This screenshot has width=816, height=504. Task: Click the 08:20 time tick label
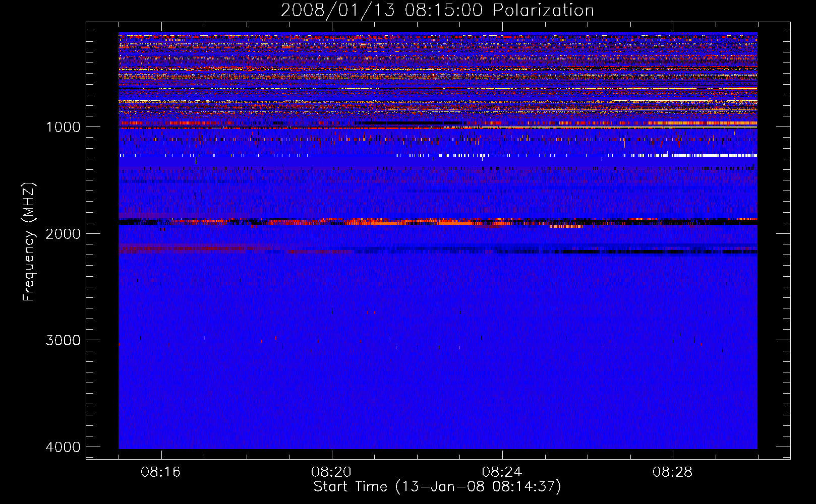coord(331,472)
